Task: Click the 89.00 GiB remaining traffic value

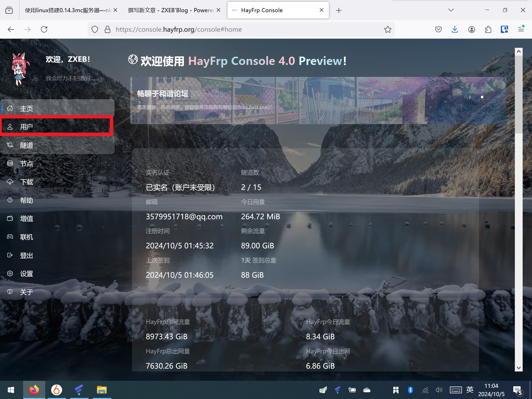Action: [257, 245]
